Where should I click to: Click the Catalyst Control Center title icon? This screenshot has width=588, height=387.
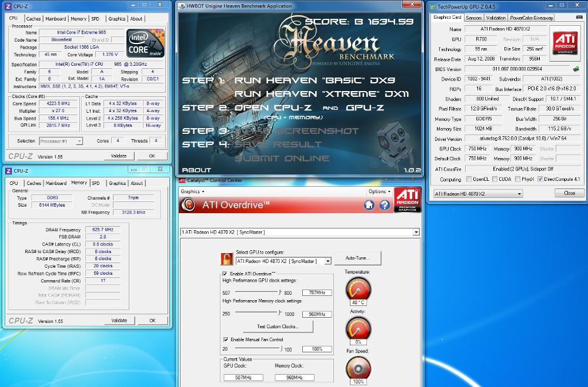point(182,180)
